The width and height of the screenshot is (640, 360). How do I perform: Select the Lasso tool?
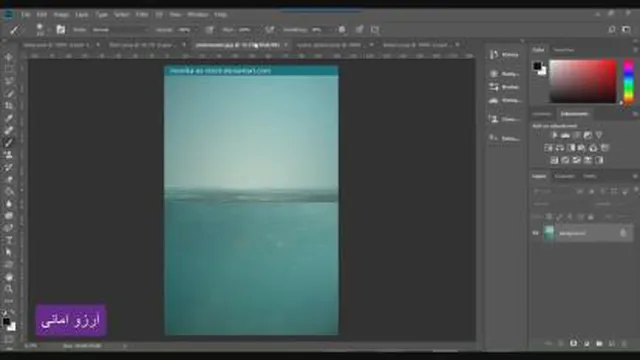tap(9, 81)
